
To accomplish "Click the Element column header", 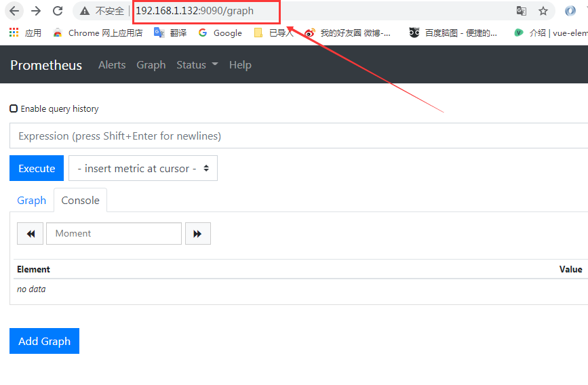I will [x=33, y=269].
